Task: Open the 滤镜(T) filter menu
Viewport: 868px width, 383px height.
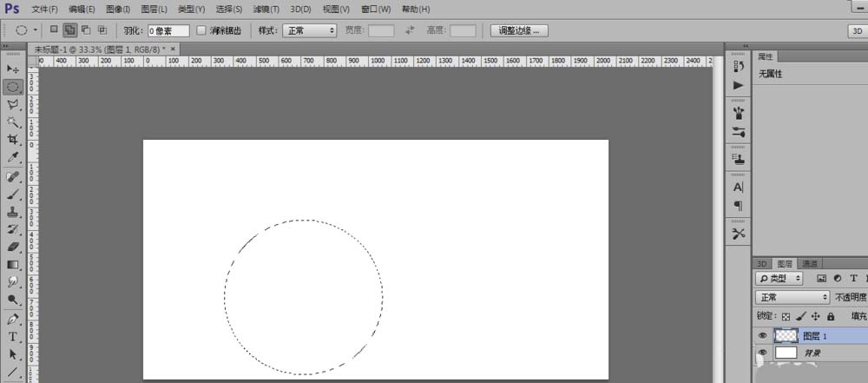Action: point(266,9)
